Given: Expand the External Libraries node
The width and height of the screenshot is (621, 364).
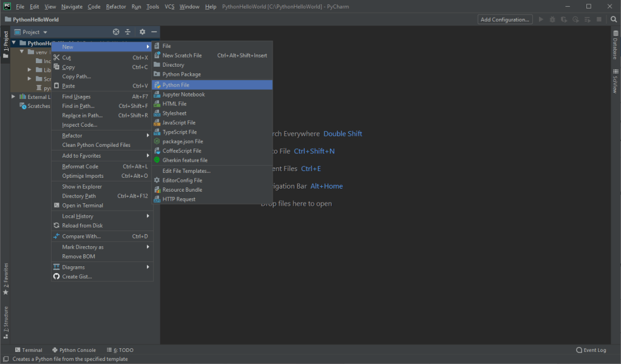Looking at the screenshot, I should coord(14,96).
